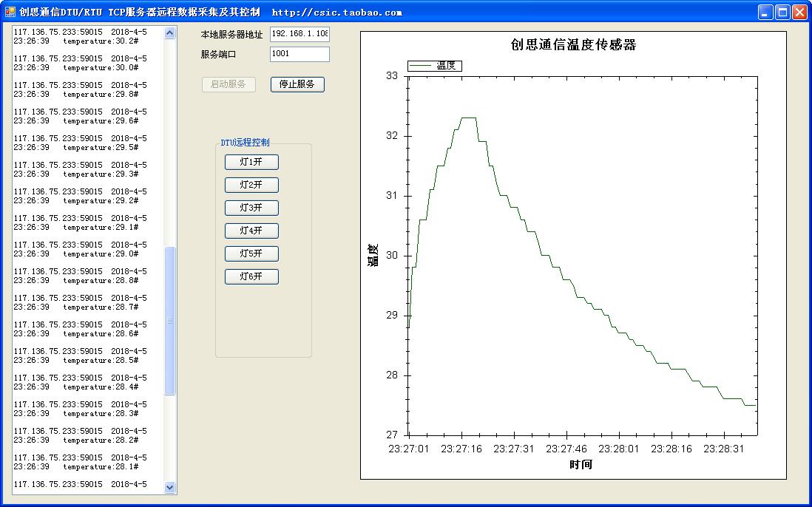Viewport: 812px width, 507px height.
Task: Click log entry temperature:28.5#
Action: [x=101, y=361]
